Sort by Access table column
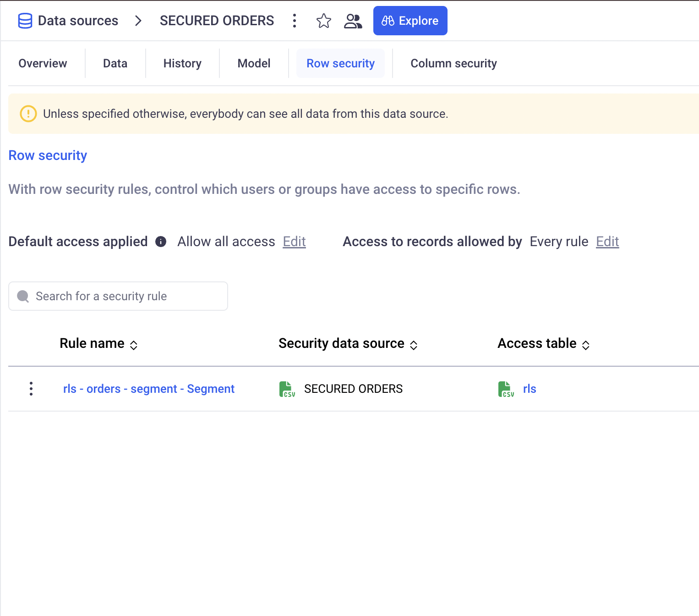This screenshot has width=699, height=616. 585,345
